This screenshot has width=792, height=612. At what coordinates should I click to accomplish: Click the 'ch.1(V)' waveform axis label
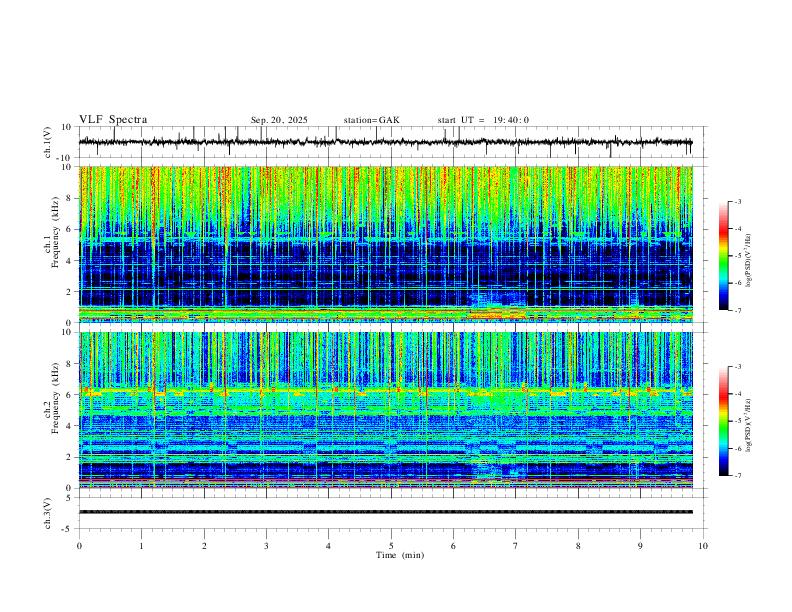click(x=48, y=142)
